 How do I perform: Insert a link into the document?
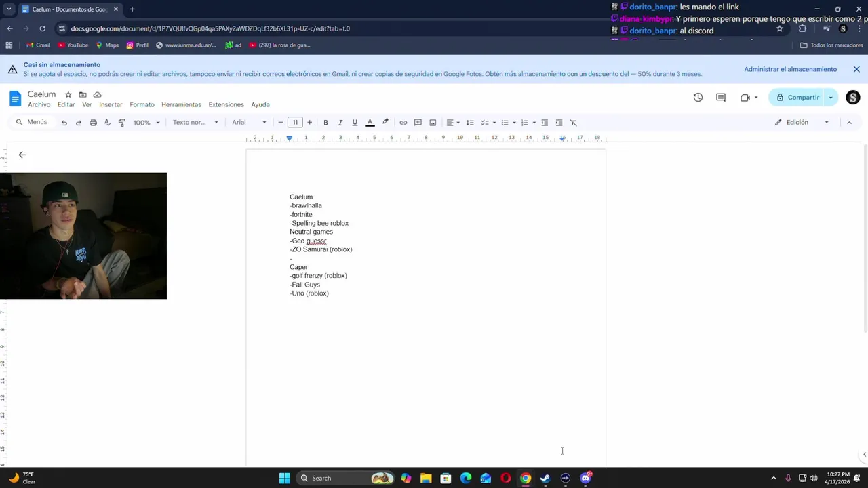point(403,123)
